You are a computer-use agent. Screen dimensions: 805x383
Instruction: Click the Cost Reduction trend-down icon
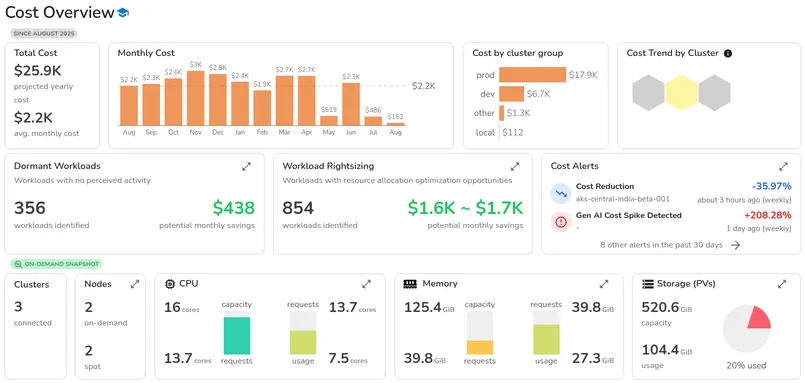[561, 193]
